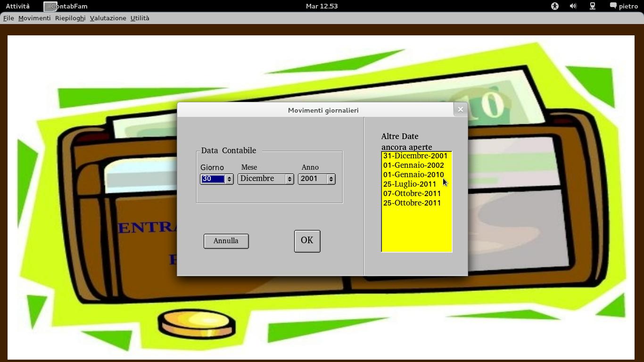Image resolution: width=644 pixels, height=362 pixels.
Task: Expand the Anno year dropdown
Action: pyautogui.click(x=331, y=179)
